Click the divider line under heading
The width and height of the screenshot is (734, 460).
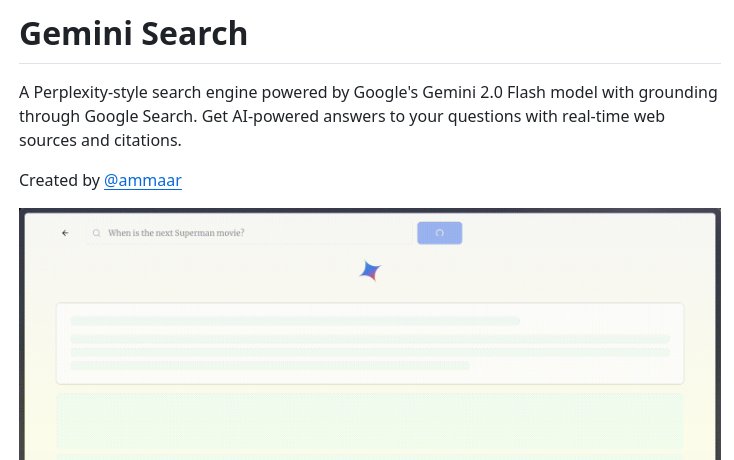370,63
